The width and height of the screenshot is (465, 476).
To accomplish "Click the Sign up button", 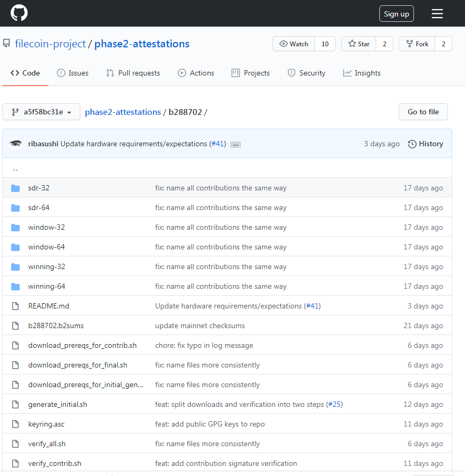I will [396, 14].
